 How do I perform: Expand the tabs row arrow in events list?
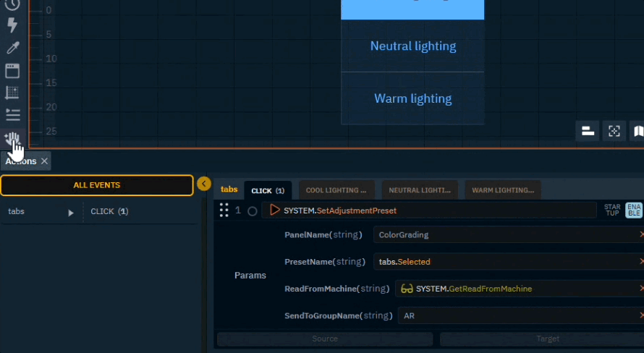[x=71, y=213]
